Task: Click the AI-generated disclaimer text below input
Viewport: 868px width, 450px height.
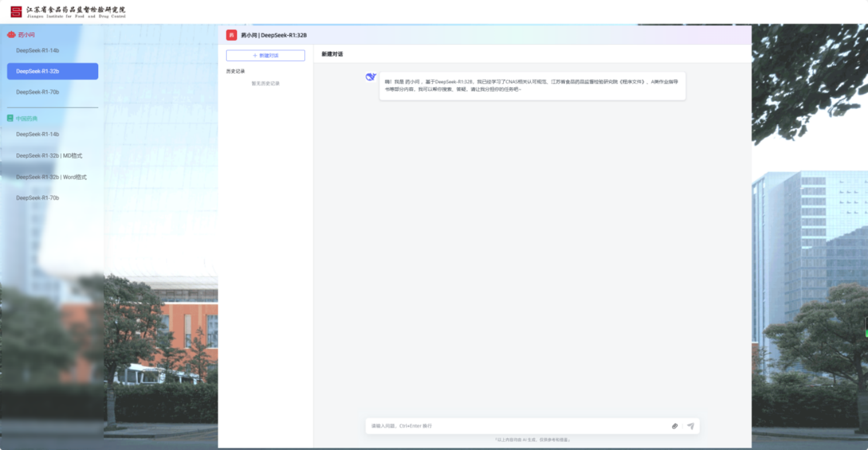Action: (x=532, y=439)
